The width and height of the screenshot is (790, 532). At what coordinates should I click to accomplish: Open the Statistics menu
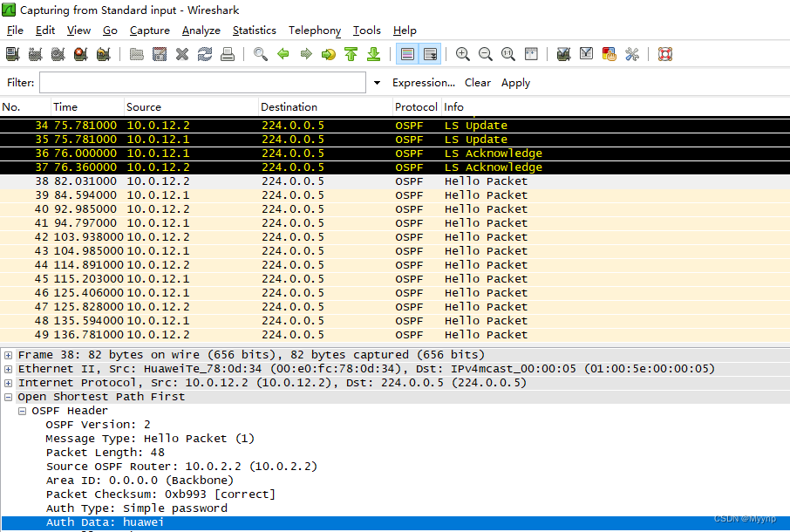[x=255, y=31]
